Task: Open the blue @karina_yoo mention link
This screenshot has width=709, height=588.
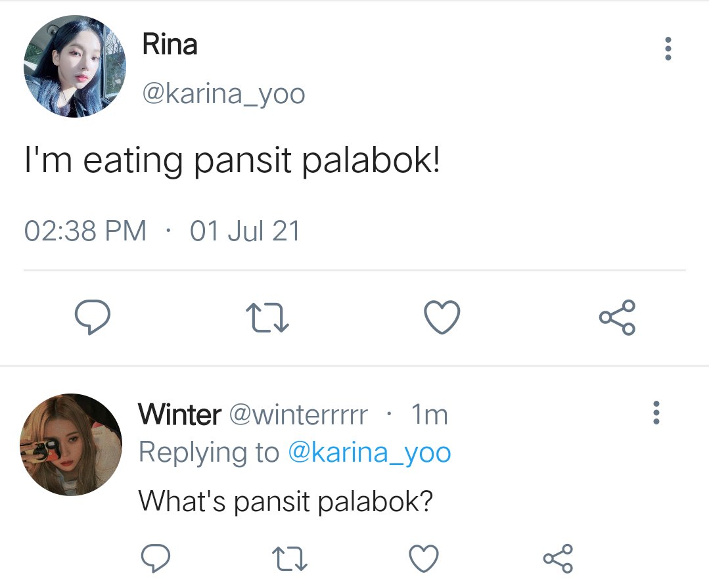Action: click(369, 453)
